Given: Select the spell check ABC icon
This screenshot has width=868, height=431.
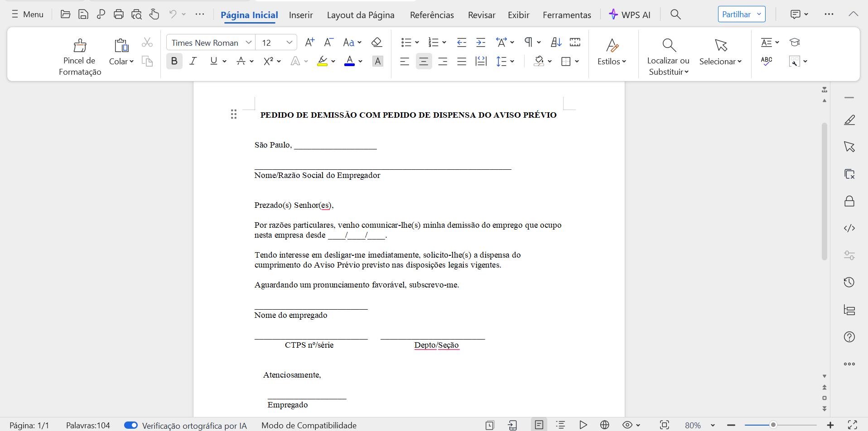Looking at the screenshot, I should (x=767, y=61).
